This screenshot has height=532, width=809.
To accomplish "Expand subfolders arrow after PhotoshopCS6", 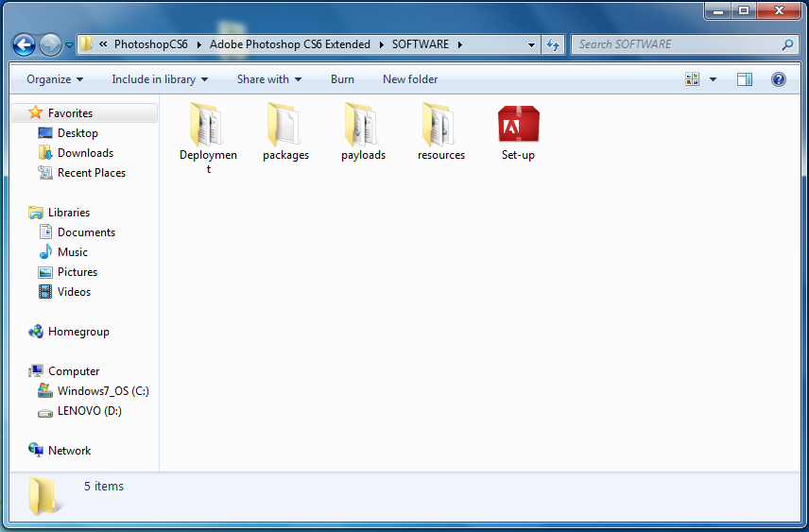I will 198,45.
